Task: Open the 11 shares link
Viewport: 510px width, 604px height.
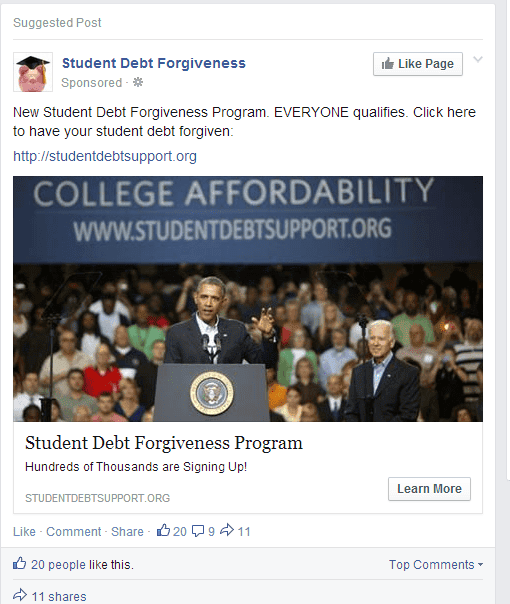Action: [x=59, y=596]
